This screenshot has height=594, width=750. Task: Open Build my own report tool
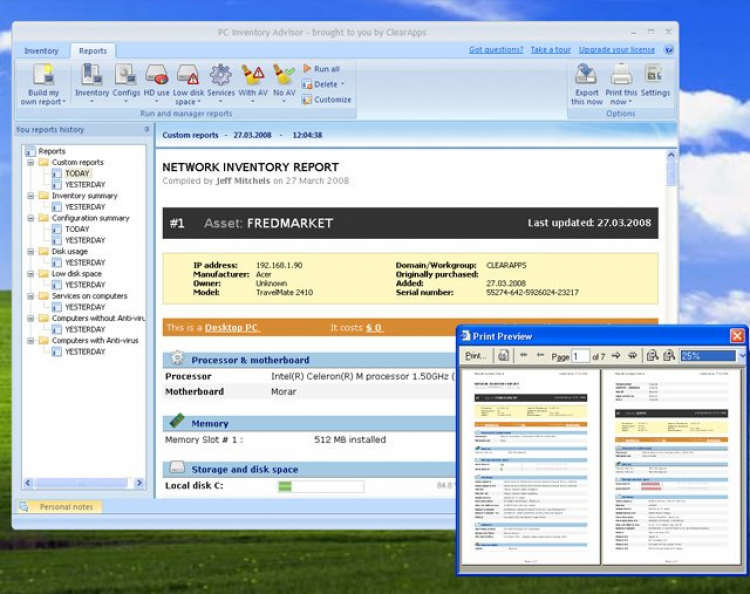43,84
